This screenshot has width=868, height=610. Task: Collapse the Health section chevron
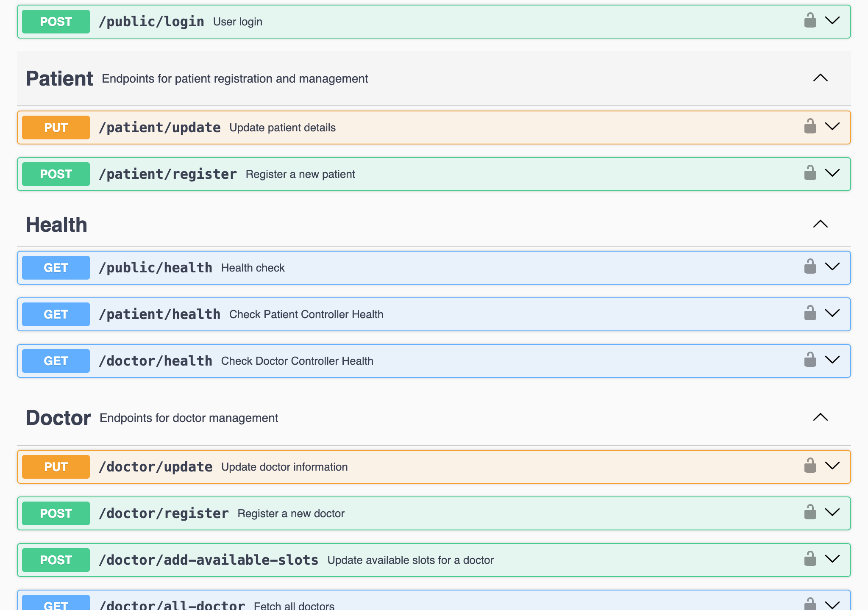(x=821, y=224)
